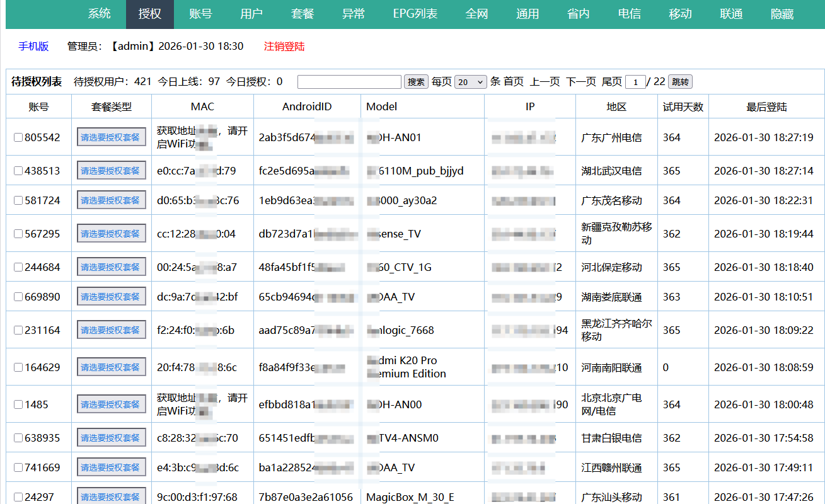Open the 套餐 navigation tab
The height and width of the screenshot is (504, 825).
(x=303, y=14)
